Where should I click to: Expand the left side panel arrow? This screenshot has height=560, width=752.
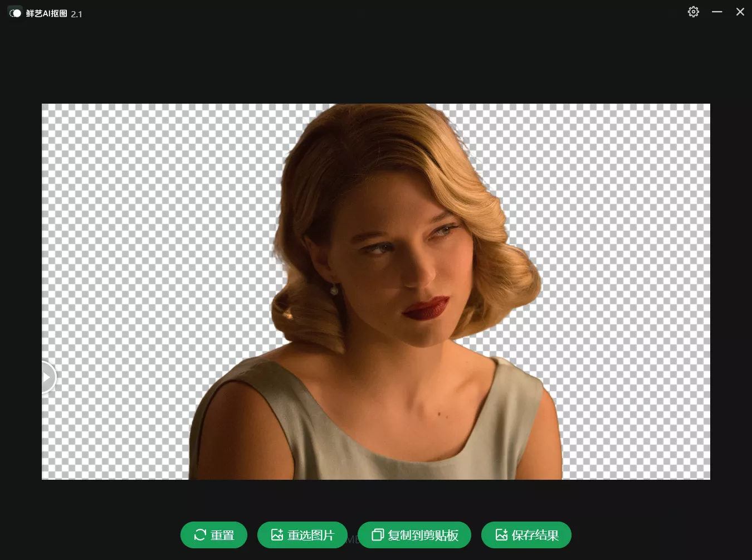[x=47, y=377]
